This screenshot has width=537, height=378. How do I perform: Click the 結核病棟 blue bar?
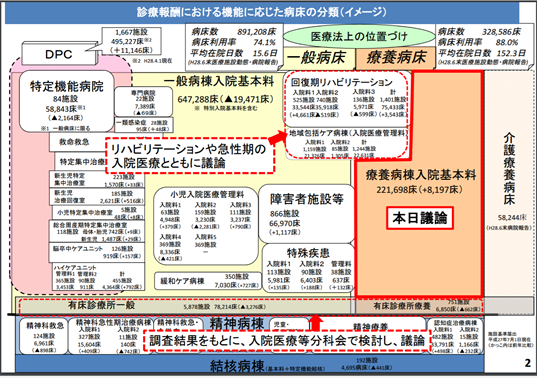pyautogui.click(x=250, y=364)
